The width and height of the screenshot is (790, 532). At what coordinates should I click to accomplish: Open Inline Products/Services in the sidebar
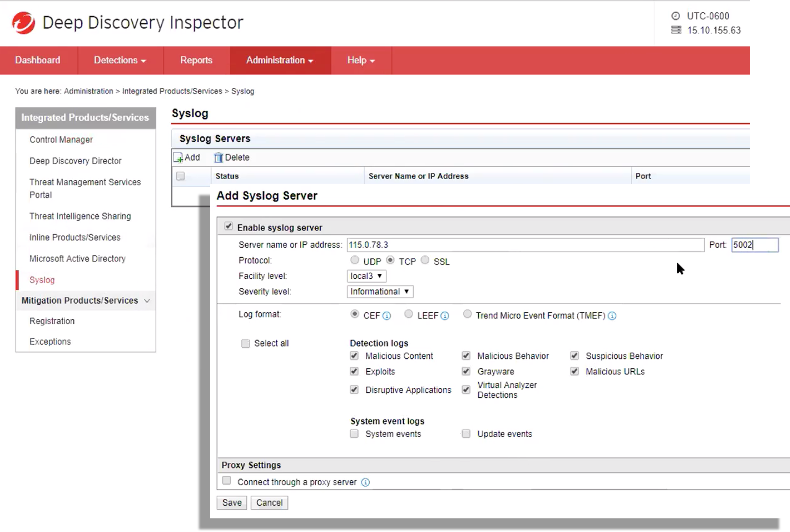(x=75, y=238)
